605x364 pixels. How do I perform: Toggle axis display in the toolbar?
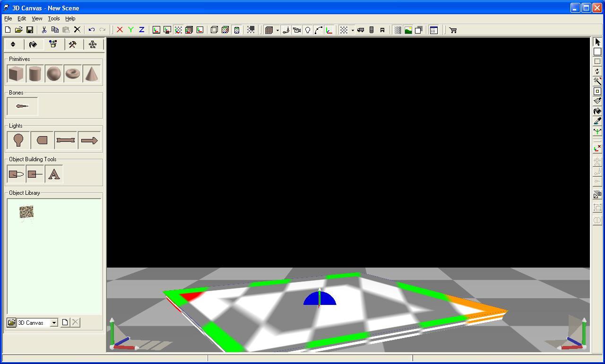click(329, 30)
